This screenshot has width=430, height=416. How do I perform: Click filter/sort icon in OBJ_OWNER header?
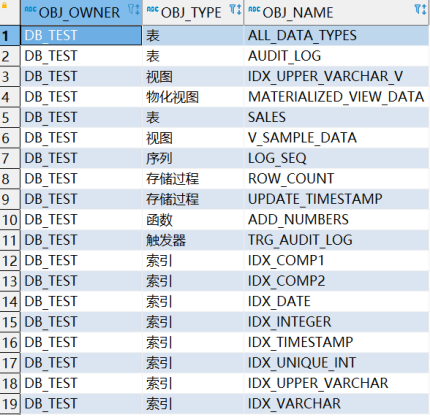[134, 9]
